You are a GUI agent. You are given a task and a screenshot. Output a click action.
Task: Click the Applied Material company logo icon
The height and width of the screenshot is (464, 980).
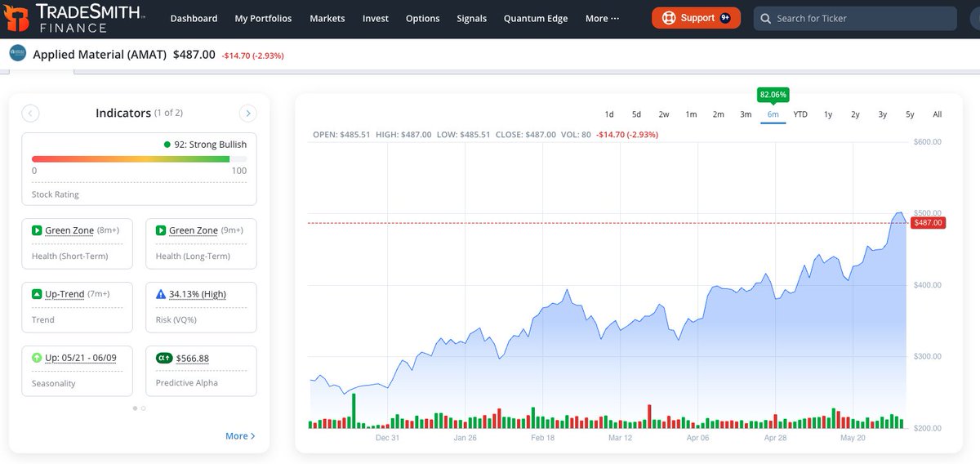tap(17, 54)
